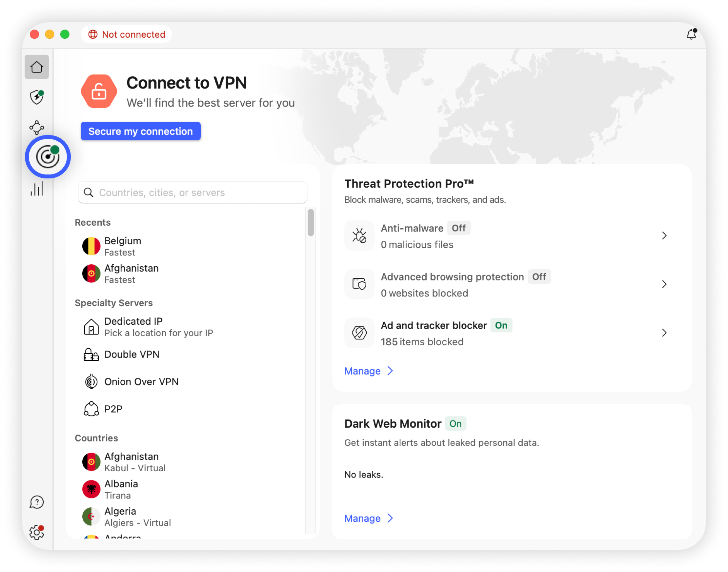Open the Home sidebar icon
Viewport: 728px width, 572px height.
36,67
